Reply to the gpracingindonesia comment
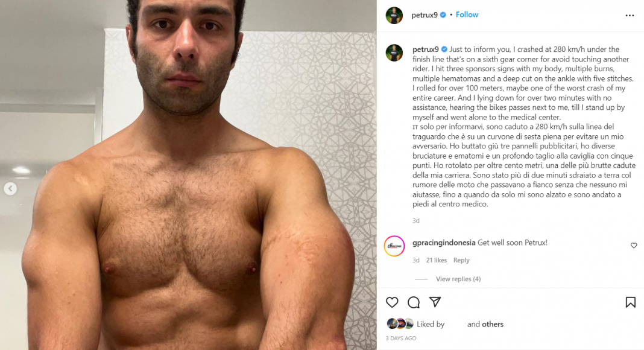644x350 pixels. tap(461, 260)
